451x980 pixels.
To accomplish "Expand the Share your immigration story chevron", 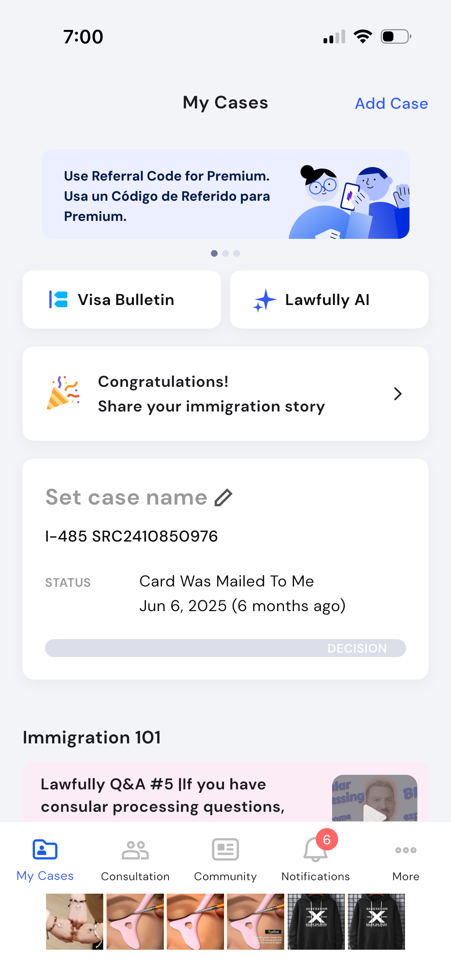I will [398, 394].
